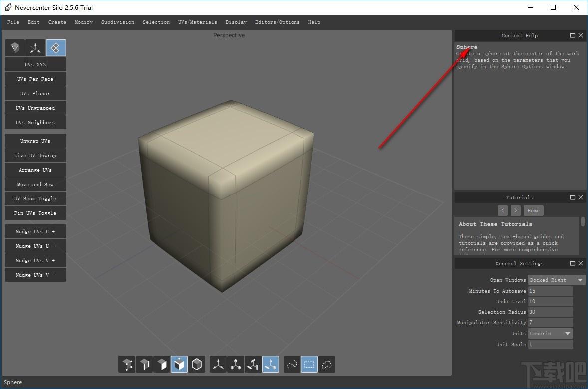
Task: Click Nudge UVs U −
Action: pos(35,246)
